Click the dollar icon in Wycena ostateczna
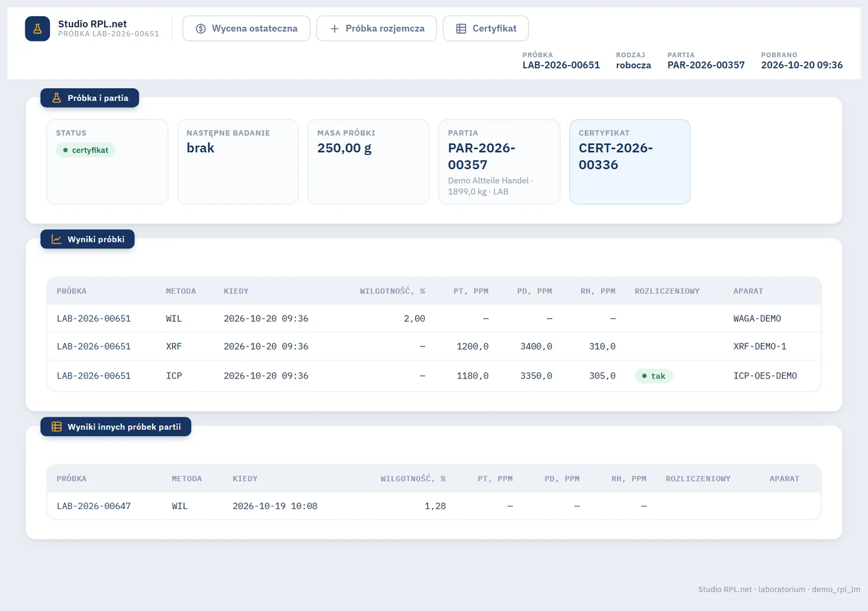The image size is (868, 611). click(x=200, y=28)
